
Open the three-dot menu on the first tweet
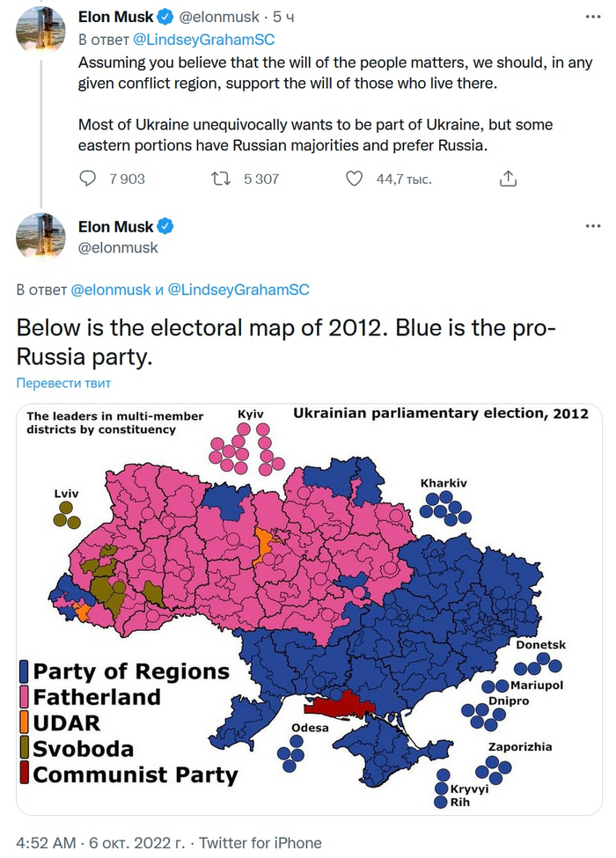(588, 17)
